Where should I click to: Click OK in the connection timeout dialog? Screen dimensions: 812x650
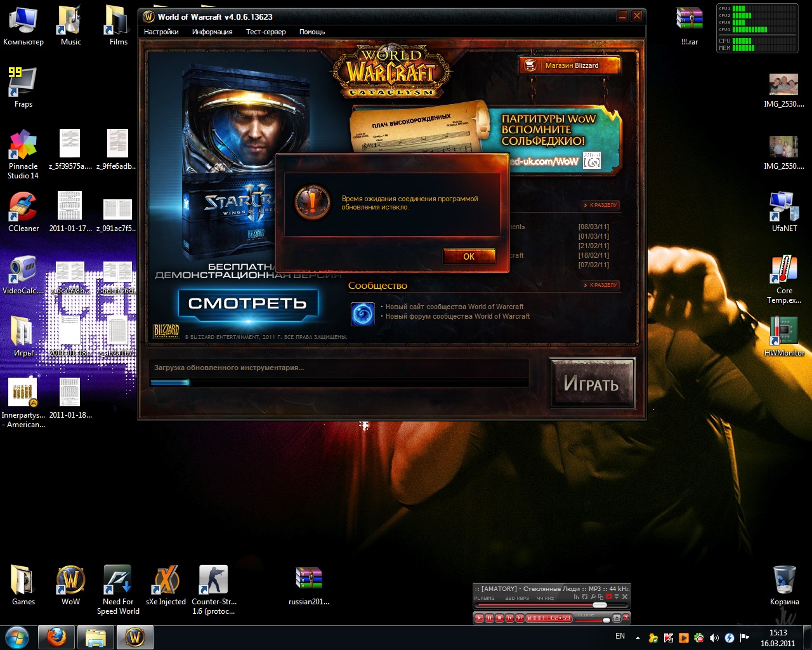(x=469, y=256)
